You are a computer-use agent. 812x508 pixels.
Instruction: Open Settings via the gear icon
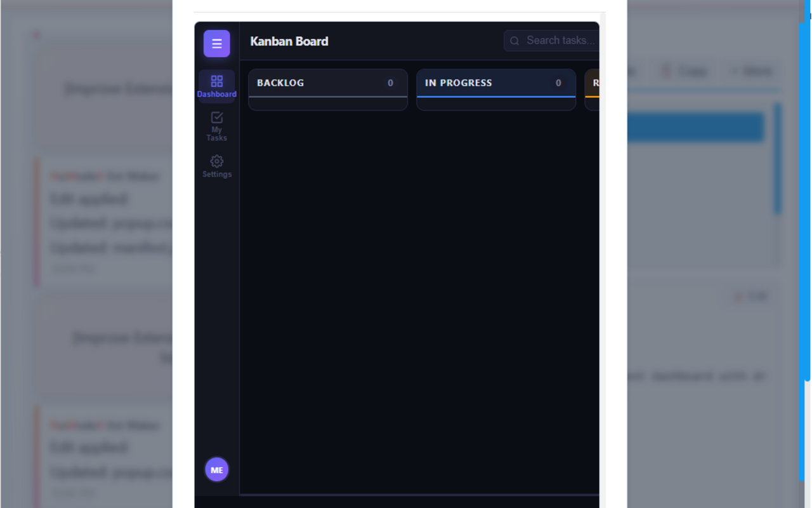(216, 166)
